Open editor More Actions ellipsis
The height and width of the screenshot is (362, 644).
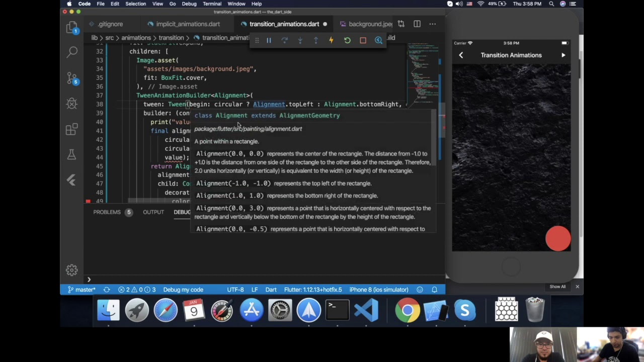tap(433, 24)
